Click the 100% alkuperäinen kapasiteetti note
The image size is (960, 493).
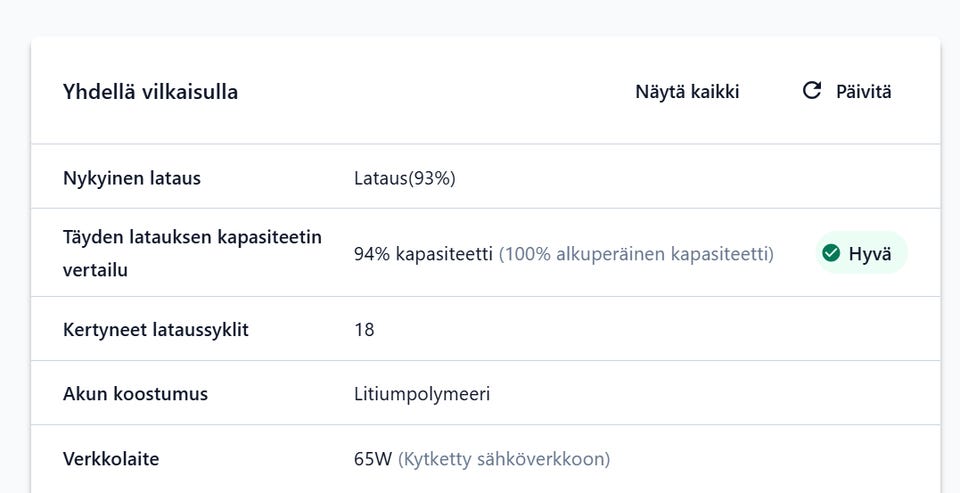tap(636, 254)
